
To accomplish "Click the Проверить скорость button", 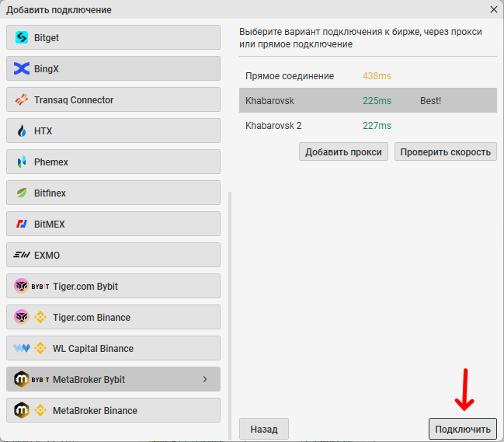I will (x=446, y=151).
